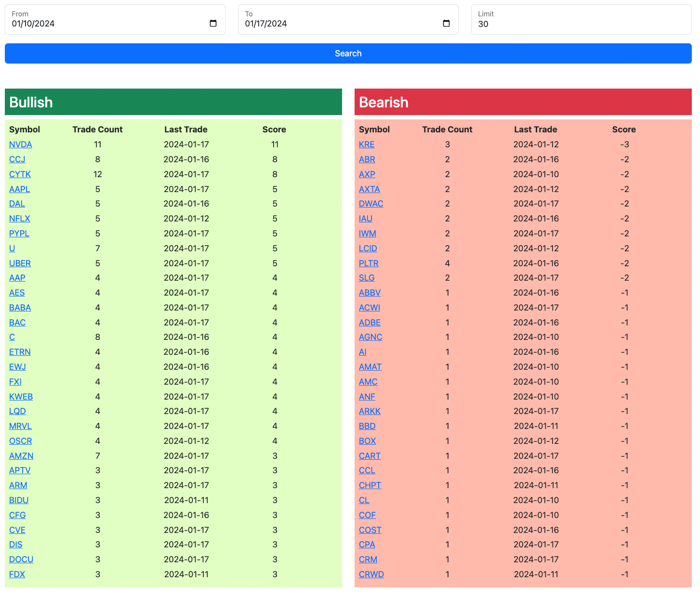Viewport: 700px width, 596px height.
Task: Open the From date calendar picker icon
Action: (x=213, y=24)
